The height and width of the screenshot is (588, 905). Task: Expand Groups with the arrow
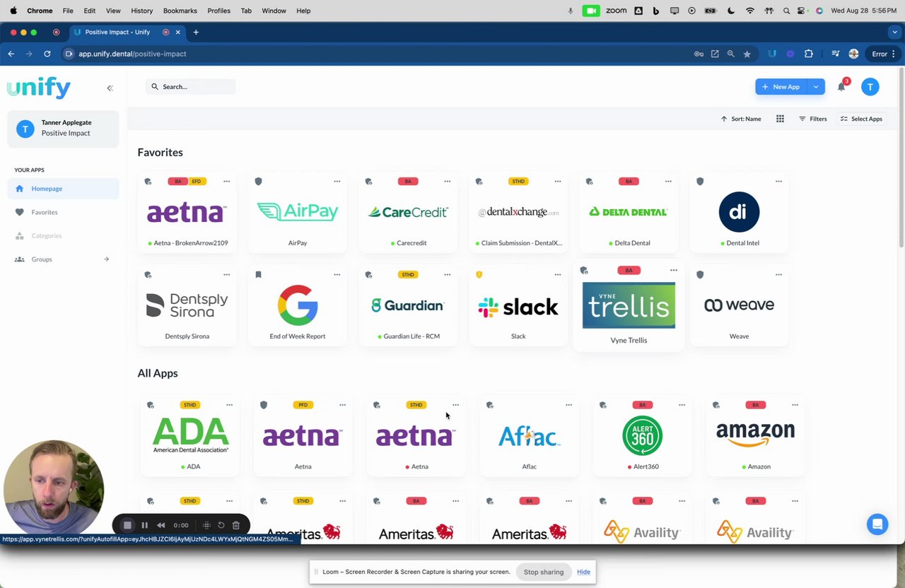click(x=106, y=259)
